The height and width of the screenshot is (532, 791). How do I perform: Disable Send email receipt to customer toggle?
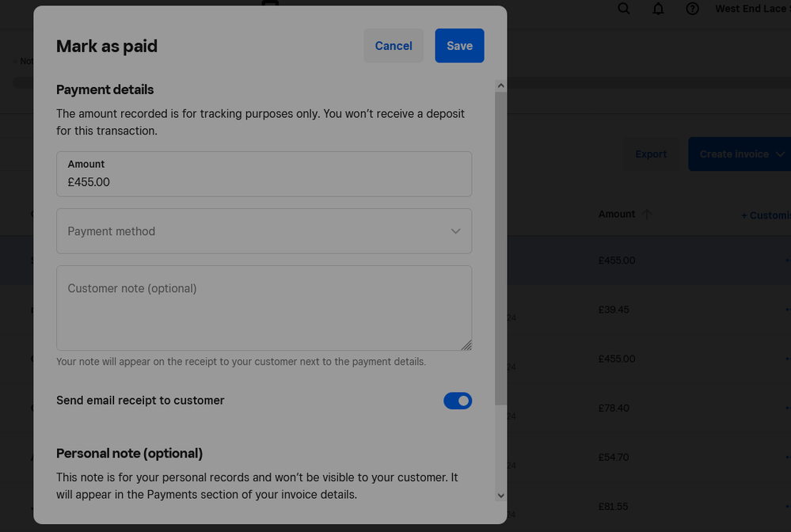458,401
